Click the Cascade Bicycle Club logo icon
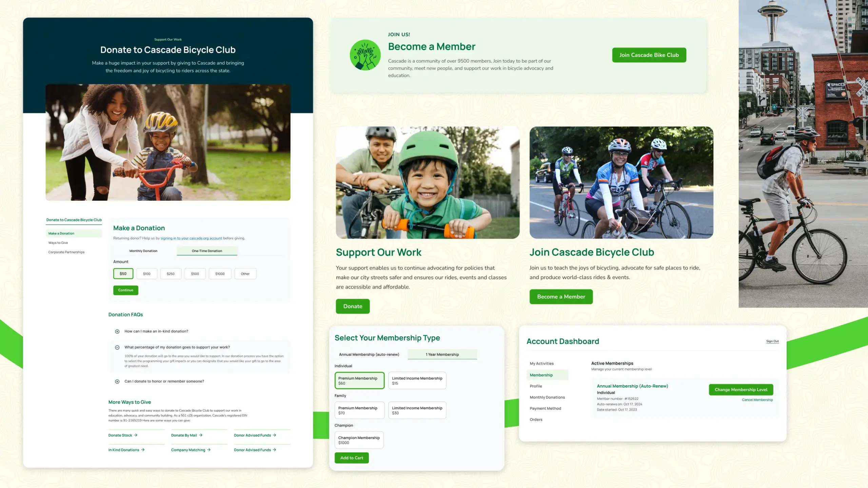The width and height of the screenshot is (868, 488). click(x=365, y=54)
